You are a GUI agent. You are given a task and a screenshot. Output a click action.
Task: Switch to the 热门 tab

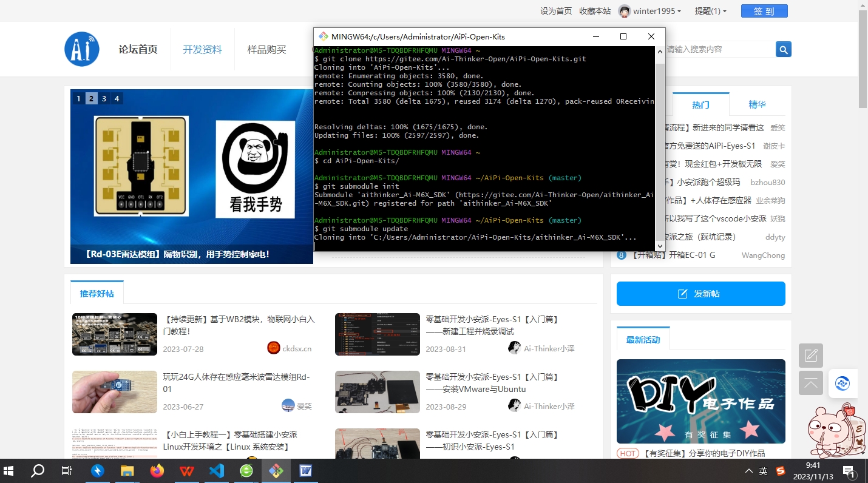click(700, 104)
